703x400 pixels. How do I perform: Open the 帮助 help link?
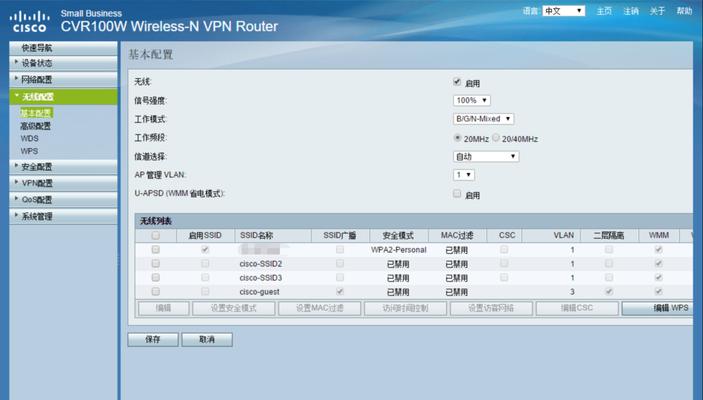coord(684,11)
